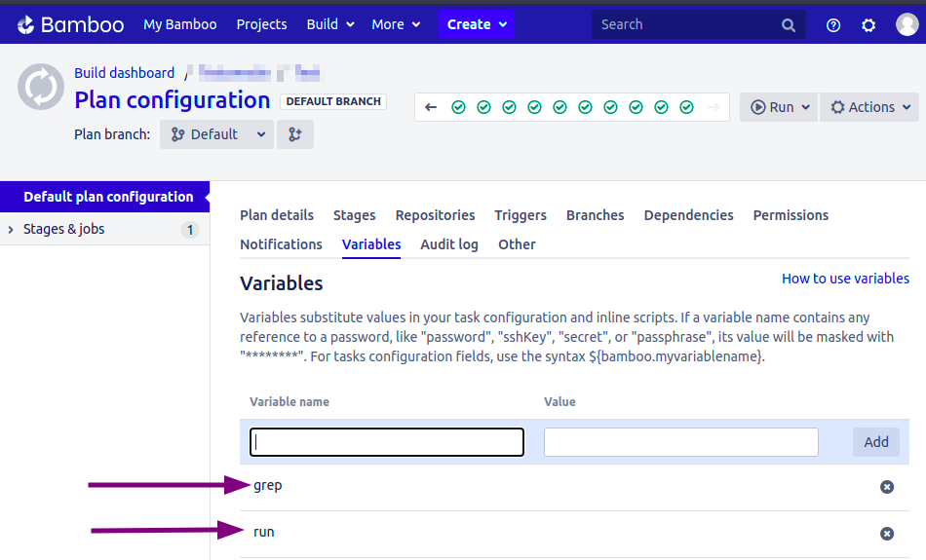Expand the Stages & jobs tree

click(11, 230)
